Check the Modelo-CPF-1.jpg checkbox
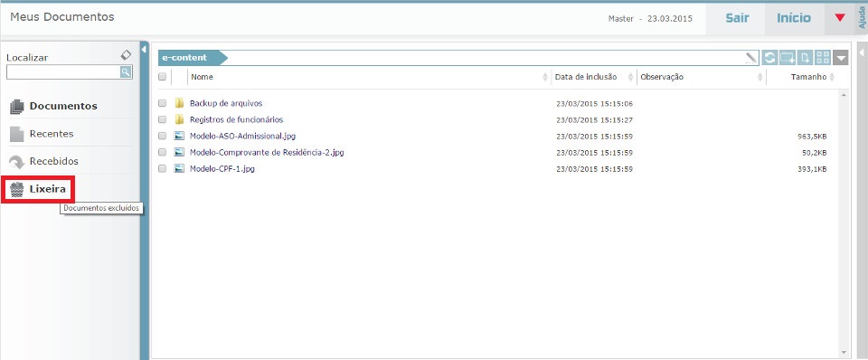This screenshot has height=360, width=868. (x=162, y=168)
